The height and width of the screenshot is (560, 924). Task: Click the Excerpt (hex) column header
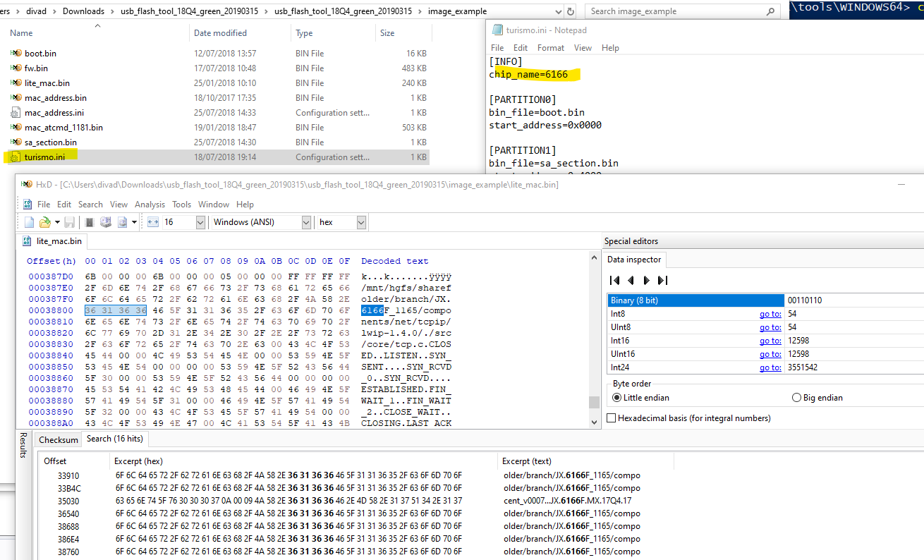coord(303,461)
